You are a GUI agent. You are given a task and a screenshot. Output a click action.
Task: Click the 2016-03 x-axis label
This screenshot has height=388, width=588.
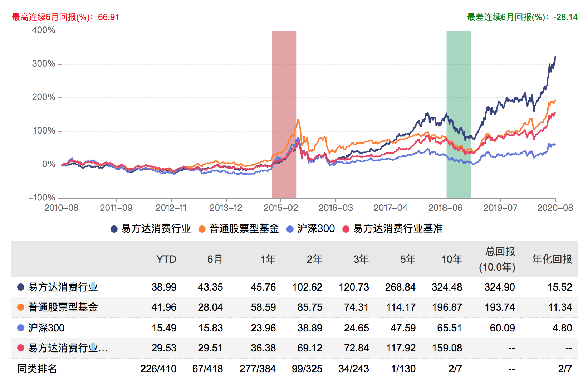(x=335, y=208)
